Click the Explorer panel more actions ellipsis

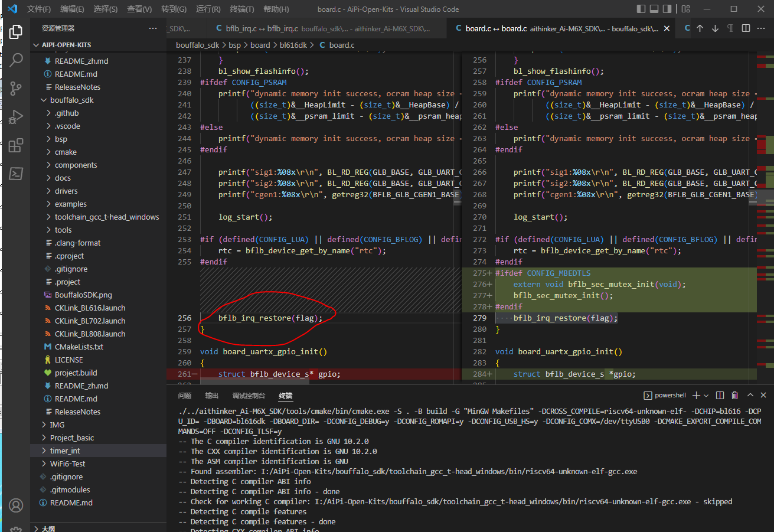[153, 28]
